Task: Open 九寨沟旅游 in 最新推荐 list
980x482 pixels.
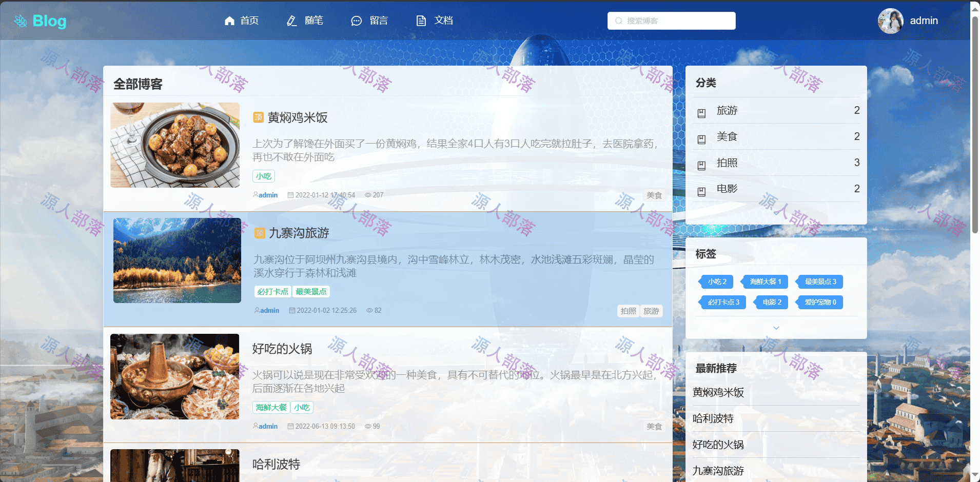Action: pyautogui.click(x=718, y=471)
